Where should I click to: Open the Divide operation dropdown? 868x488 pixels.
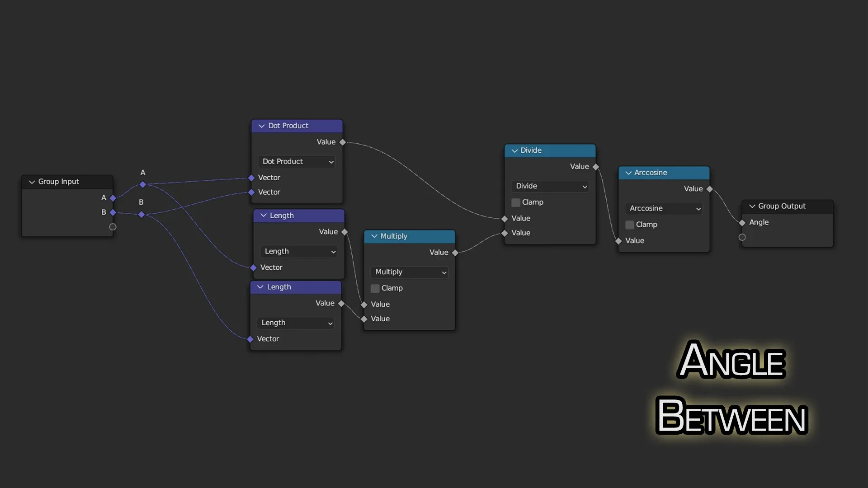coord(550,186)
